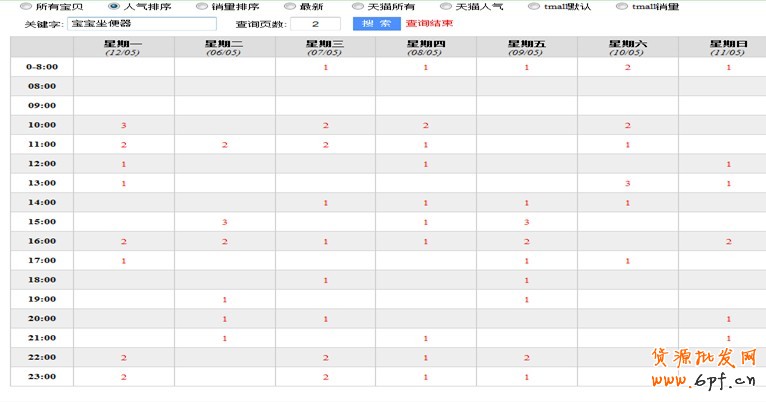Screen dimensions: 766x402
Task: Click the red 查询结束 status text
Action: click(x=428, y=24)
